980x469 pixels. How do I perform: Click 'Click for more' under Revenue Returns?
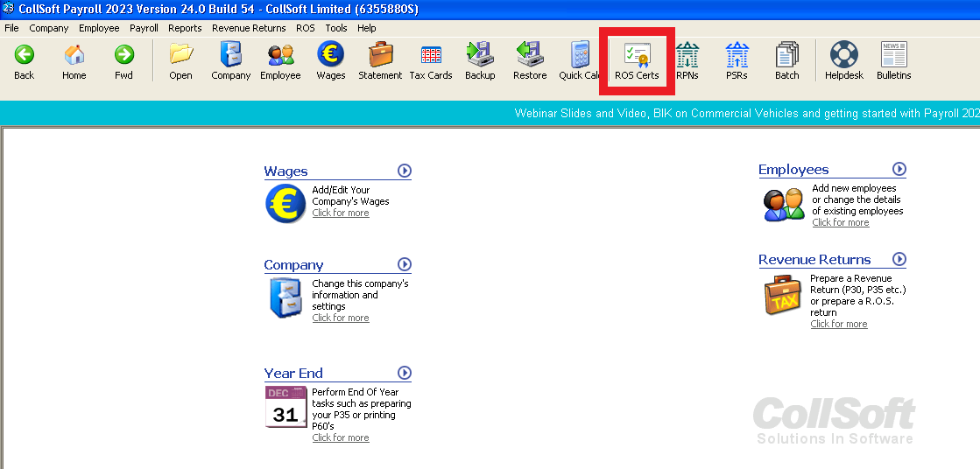coord(838,324)
